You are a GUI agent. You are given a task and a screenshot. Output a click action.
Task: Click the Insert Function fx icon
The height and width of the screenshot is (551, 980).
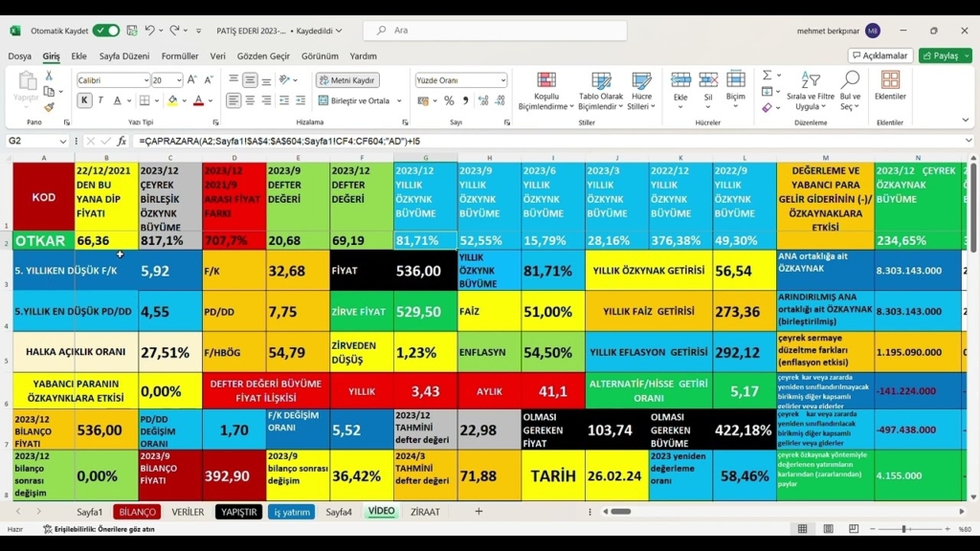(x=122, y=142)
